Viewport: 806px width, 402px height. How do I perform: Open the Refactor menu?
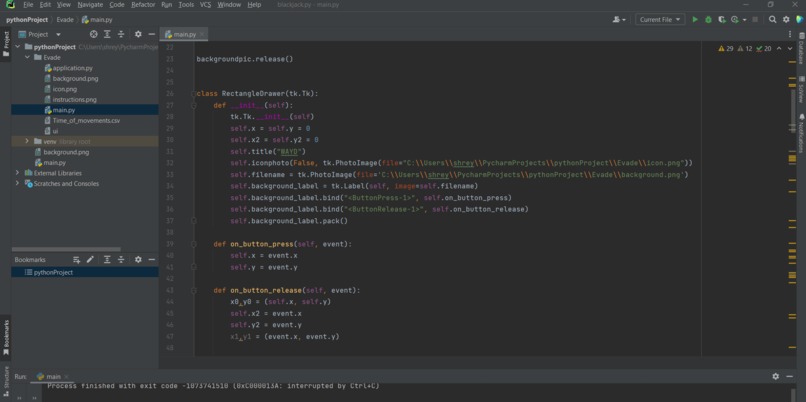[143, 5]
